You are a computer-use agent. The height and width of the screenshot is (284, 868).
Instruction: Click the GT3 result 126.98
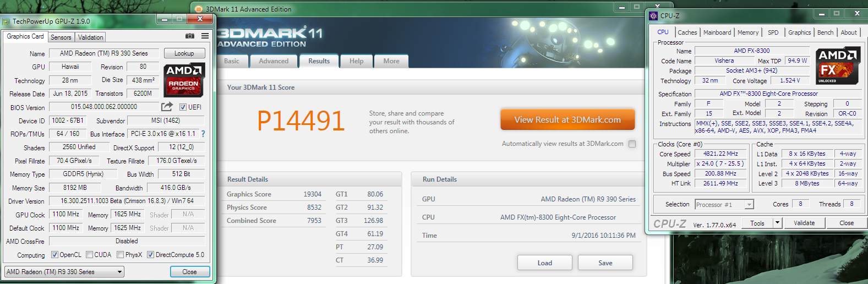(x=373, y=221)
